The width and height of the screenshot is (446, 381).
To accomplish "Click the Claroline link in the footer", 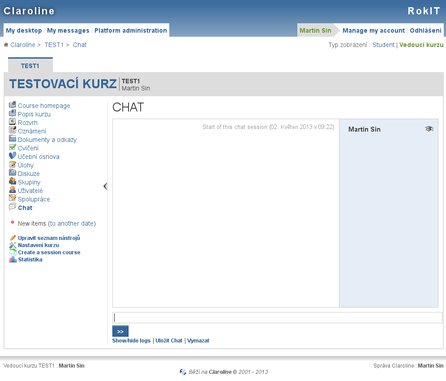I will click(x=220, y=372).
